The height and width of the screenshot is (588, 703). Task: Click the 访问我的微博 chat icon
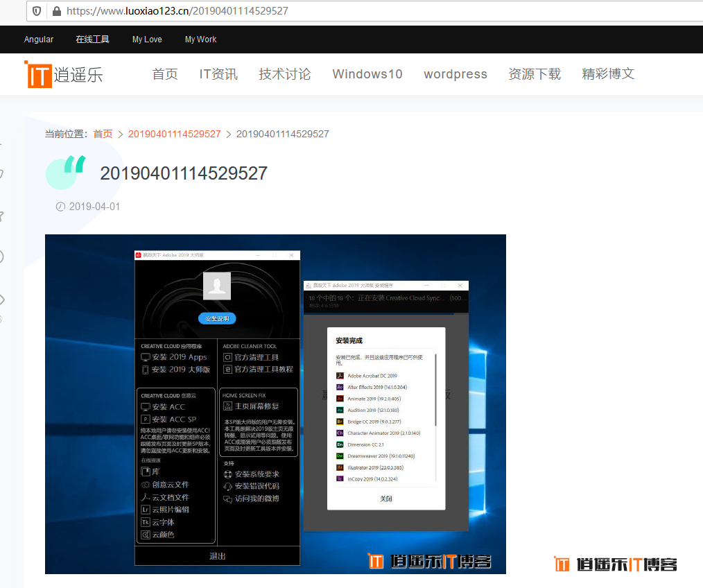pyautogui.click(x=228, y=499)
